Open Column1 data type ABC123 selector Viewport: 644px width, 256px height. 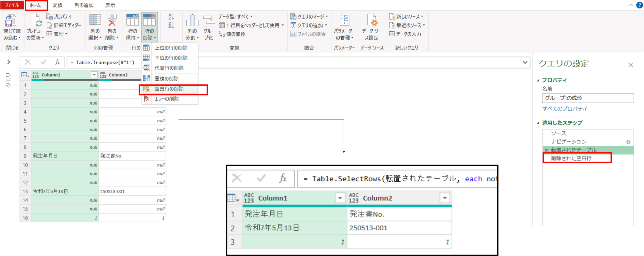click(35, 75)
